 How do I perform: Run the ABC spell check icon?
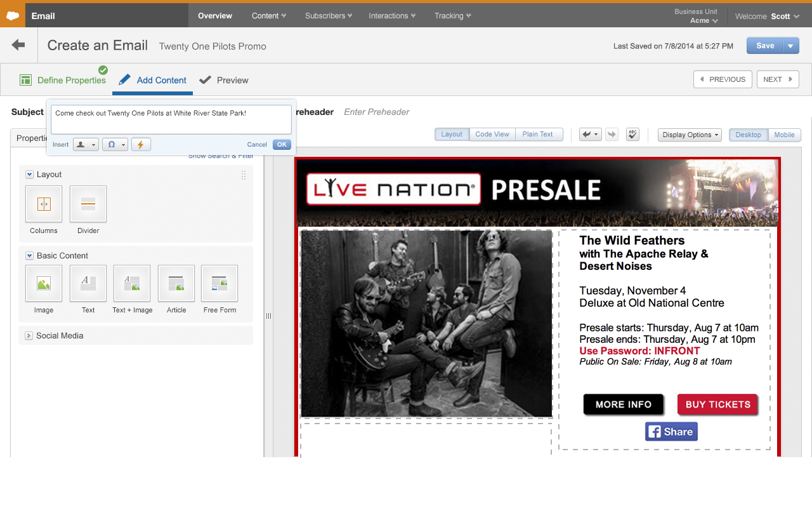click(x=632, y=135)
